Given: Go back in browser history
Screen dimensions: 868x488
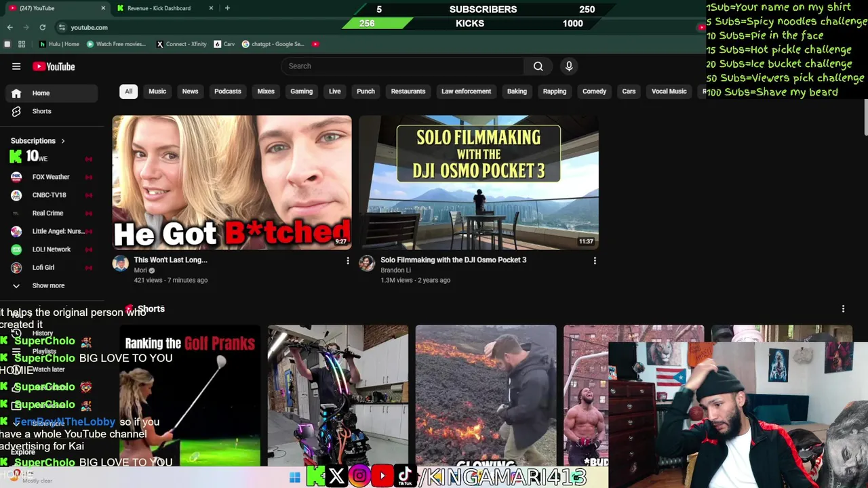Looking at the screenshot, I should 9,27.
